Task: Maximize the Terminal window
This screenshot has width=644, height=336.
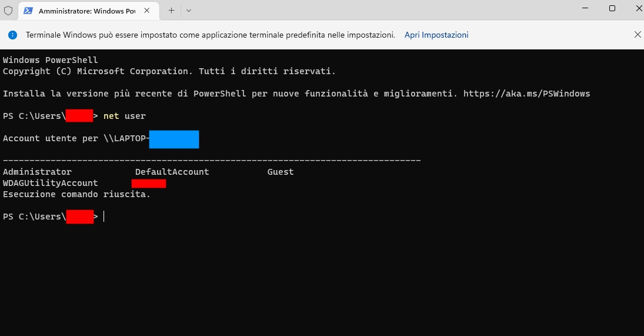Action: 612,8
